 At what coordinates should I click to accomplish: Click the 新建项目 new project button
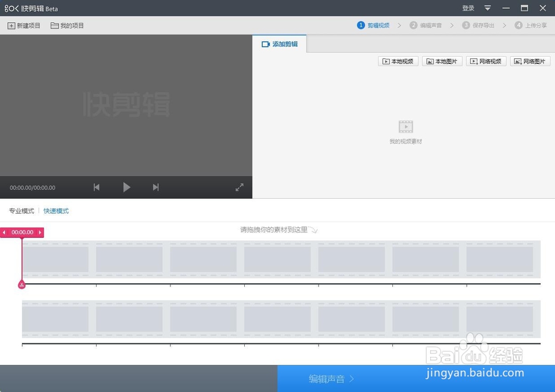coord(24,26)
